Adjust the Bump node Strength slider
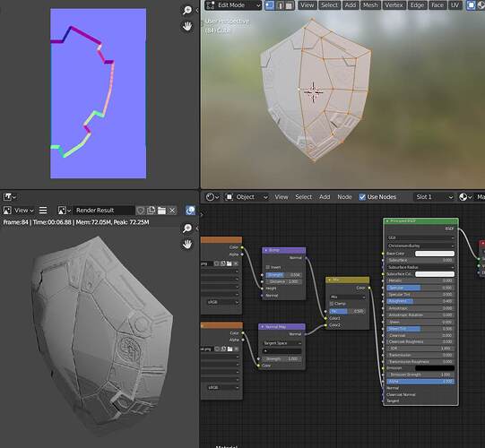Screen dimensions: 485x448 coord(283,275)
